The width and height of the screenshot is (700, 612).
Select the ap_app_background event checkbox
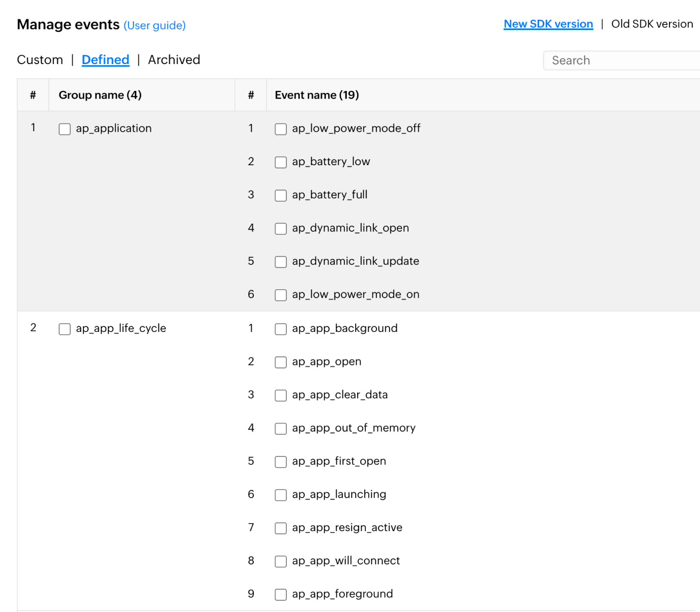point(281,329)
